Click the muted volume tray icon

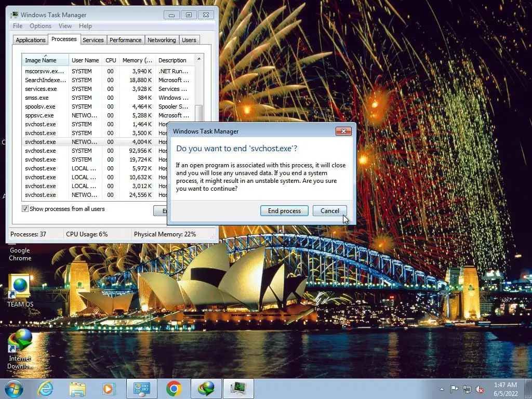(x=480, y=390)
